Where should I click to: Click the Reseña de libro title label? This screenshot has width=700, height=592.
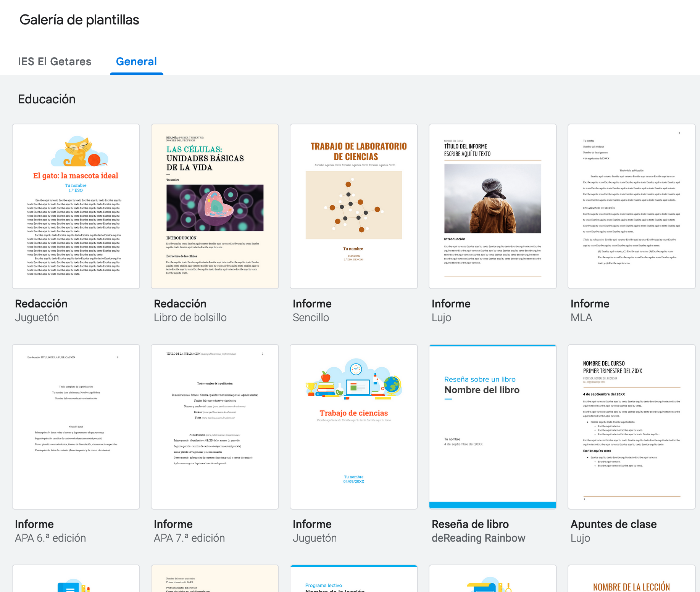coord(470,524)
